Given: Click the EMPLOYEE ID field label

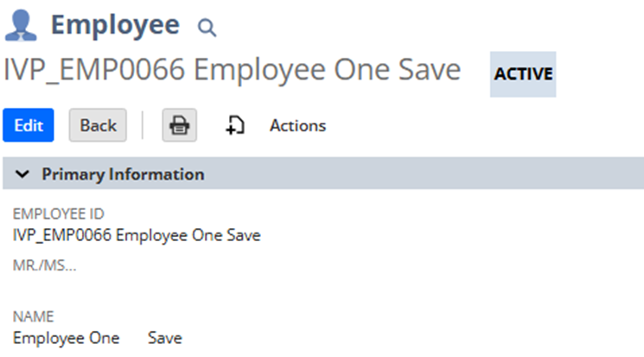Looking at the screenshot, I should [58, 214].
